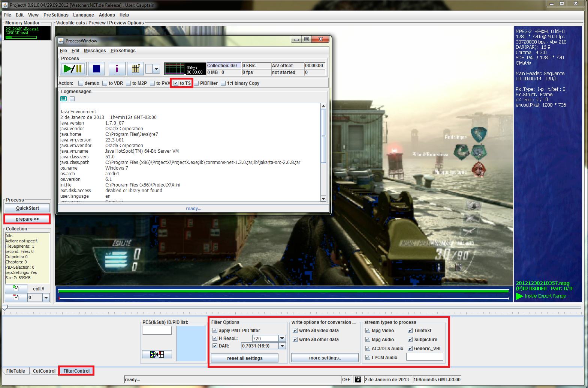Open the ProcessWindow File menu

(x=63, y=51)
